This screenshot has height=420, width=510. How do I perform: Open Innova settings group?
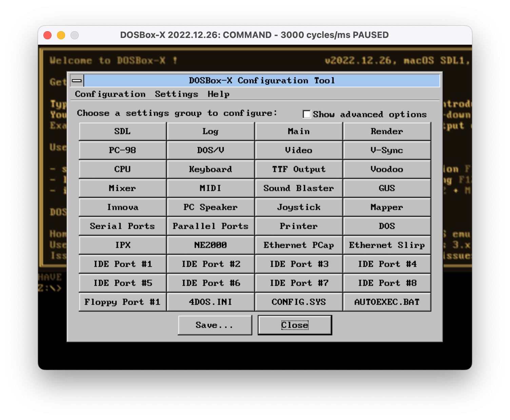pyautogui.click(x=122, y=207)
